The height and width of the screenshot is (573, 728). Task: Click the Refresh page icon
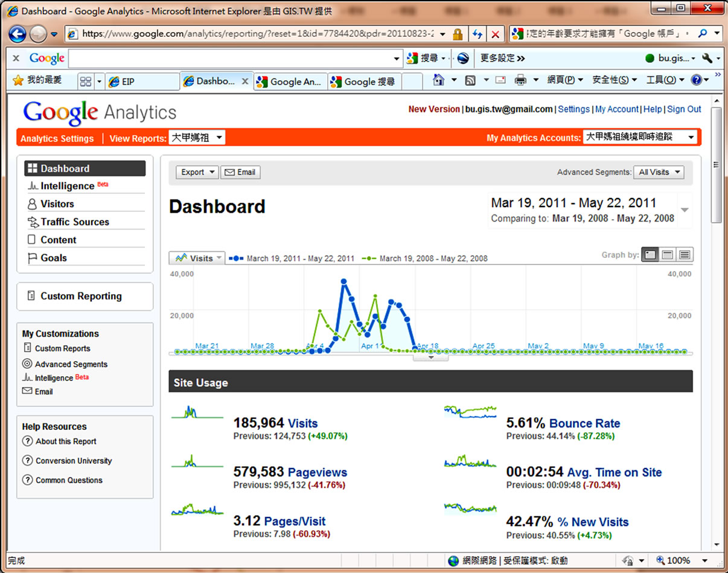tap(477, 34)
